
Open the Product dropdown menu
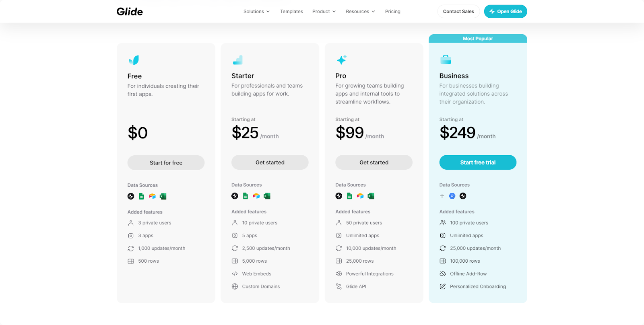click(x=324, y=12)
